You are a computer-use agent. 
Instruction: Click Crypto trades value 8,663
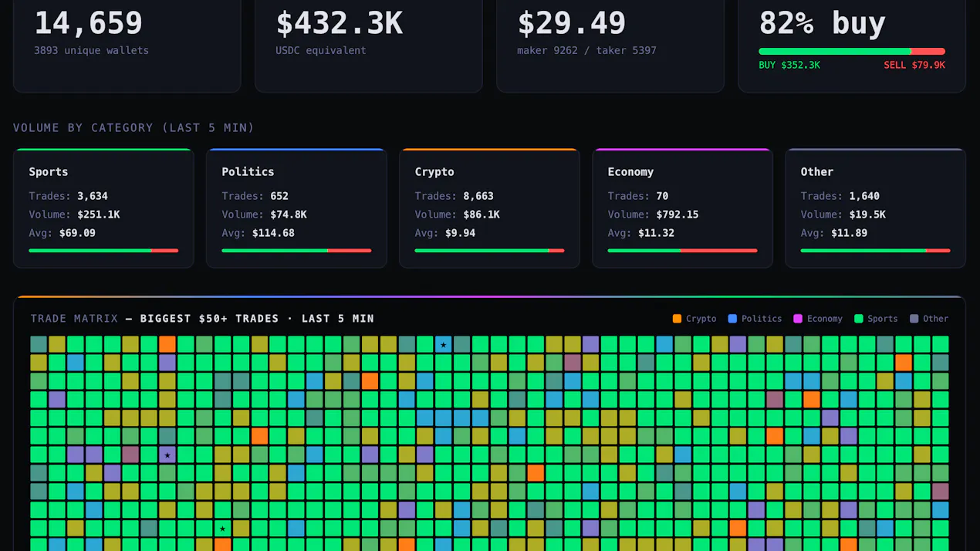pos(478,196)
